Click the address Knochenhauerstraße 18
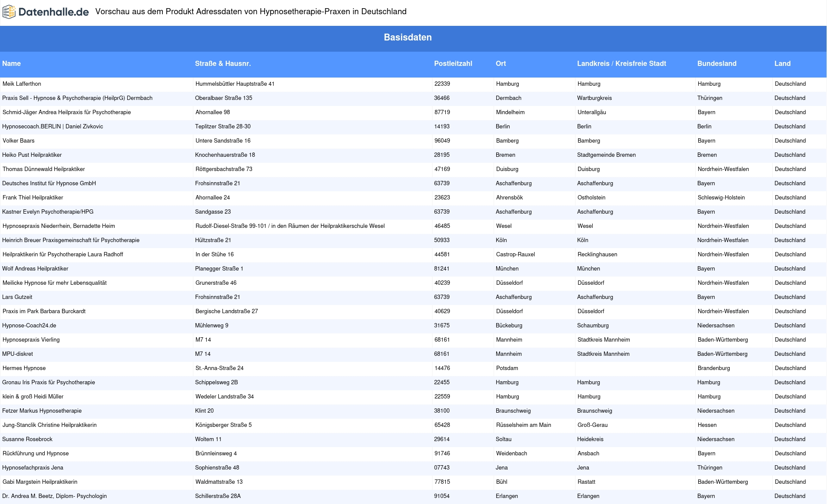The height and width of the screenshot is (504, 827). pyautogui.click(x=225, y=155)
